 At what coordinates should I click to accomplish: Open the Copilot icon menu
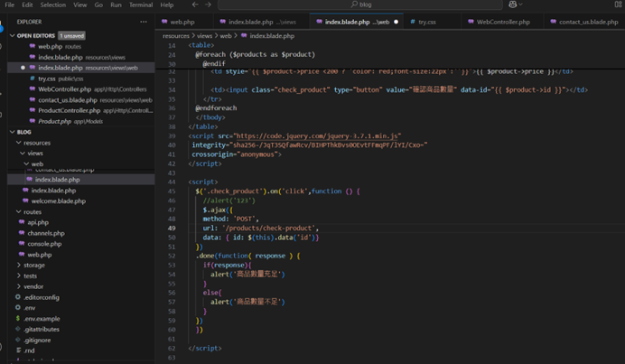pos(516,5)
